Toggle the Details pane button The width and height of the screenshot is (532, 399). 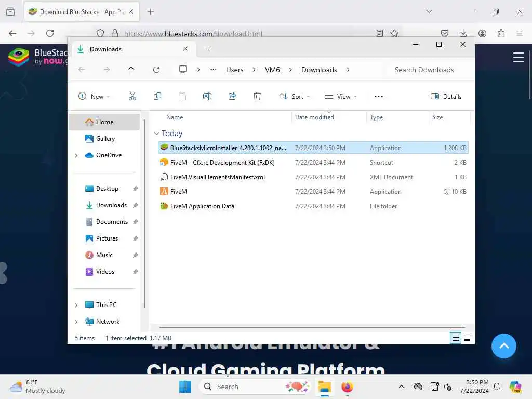(x=446, y=96)
